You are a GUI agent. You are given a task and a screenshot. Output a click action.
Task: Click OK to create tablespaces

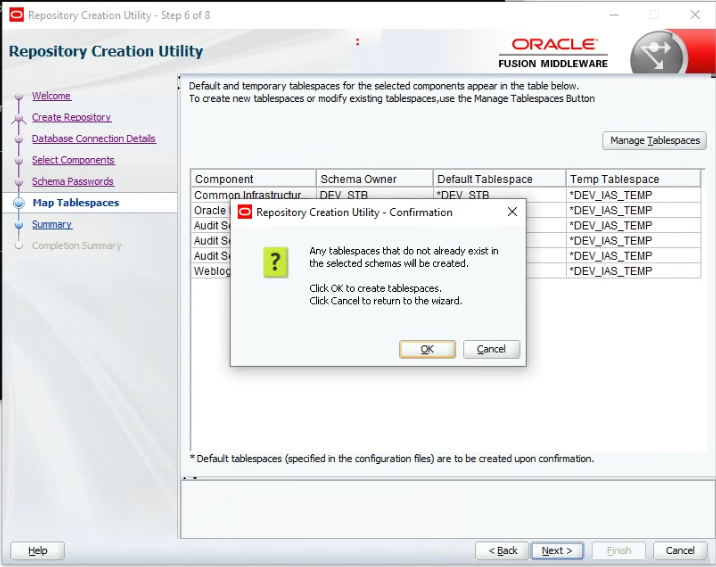click(427, 349)
